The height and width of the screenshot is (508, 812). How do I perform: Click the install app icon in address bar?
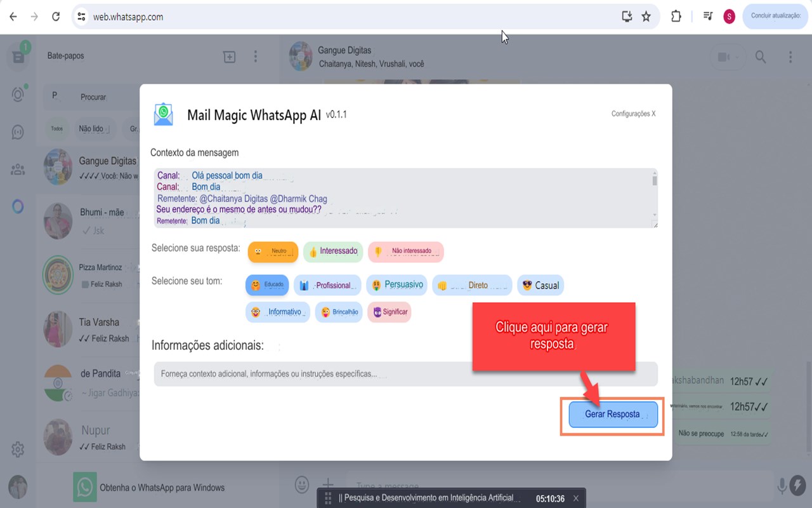(627, 17)
